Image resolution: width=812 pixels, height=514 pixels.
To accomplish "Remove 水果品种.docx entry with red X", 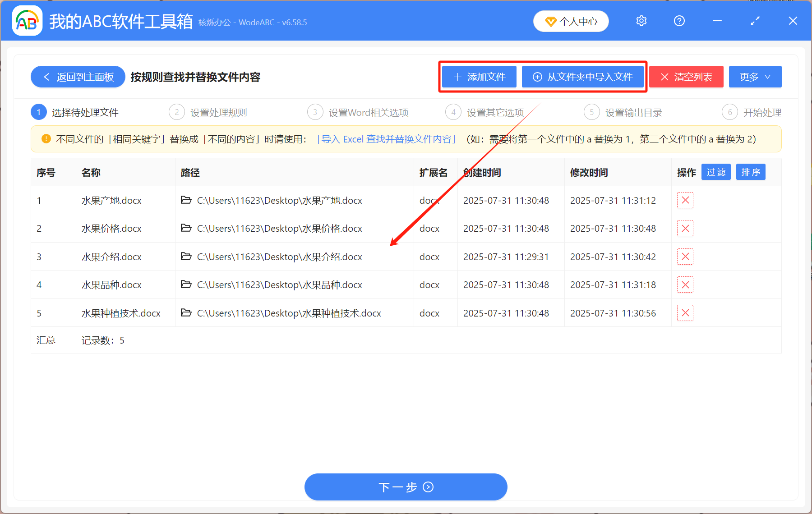I will (x=685, y=285).
